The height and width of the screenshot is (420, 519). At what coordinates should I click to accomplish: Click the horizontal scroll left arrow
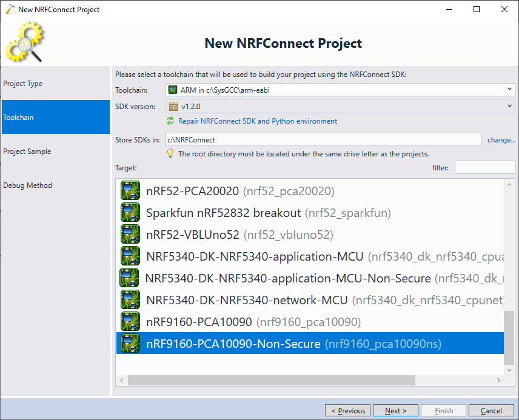pyautogui.click(x=122, y=380)
